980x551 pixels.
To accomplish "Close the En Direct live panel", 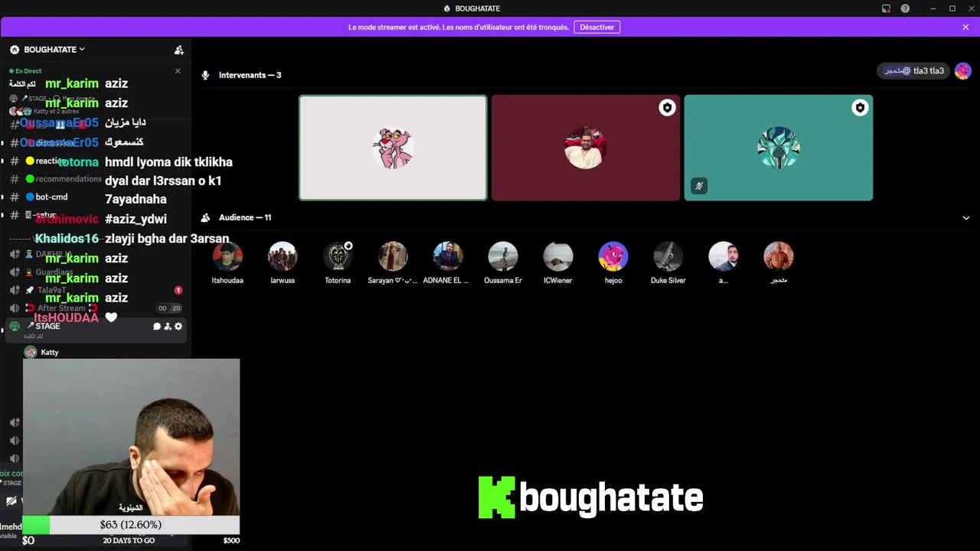I will coord(178,71).
